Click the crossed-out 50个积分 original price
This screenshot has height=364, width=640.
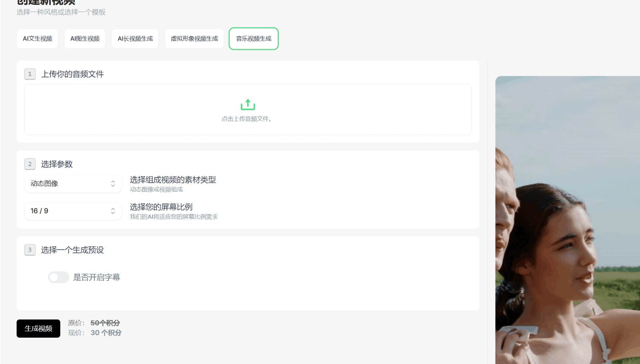(x=105, y=323)
